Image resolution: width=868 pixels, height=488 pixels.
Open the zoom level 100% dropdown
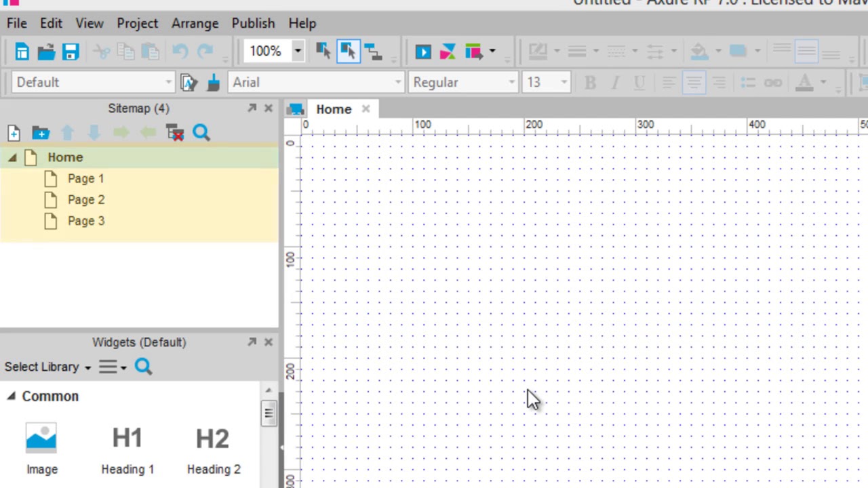click(297, 52)
